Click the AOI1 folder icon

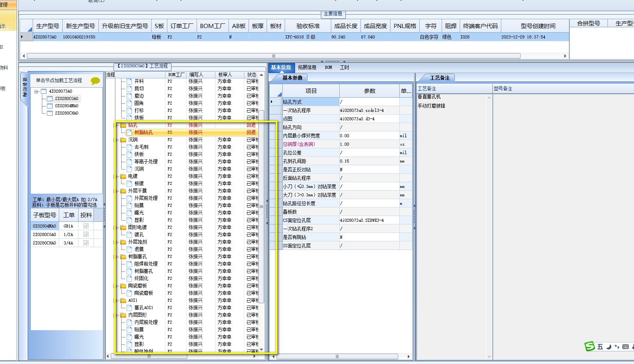pos(123,301)
